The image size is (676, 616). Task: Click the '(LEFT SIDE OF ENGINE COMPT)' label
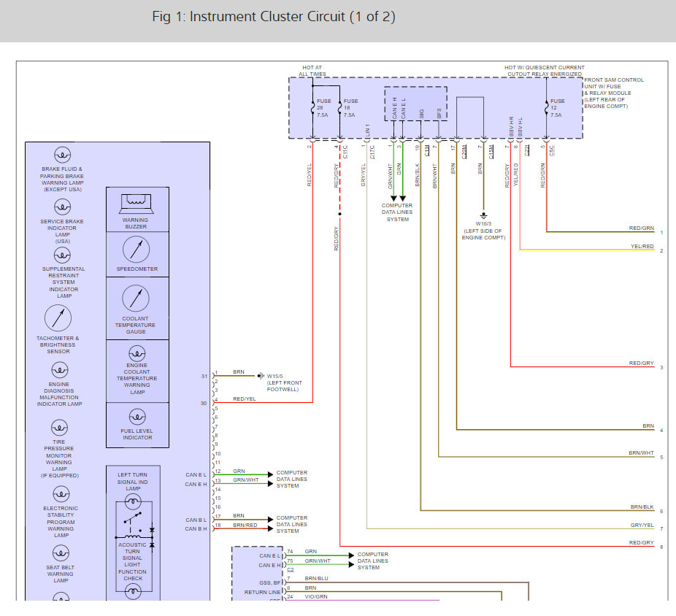(x=484, y=234)
